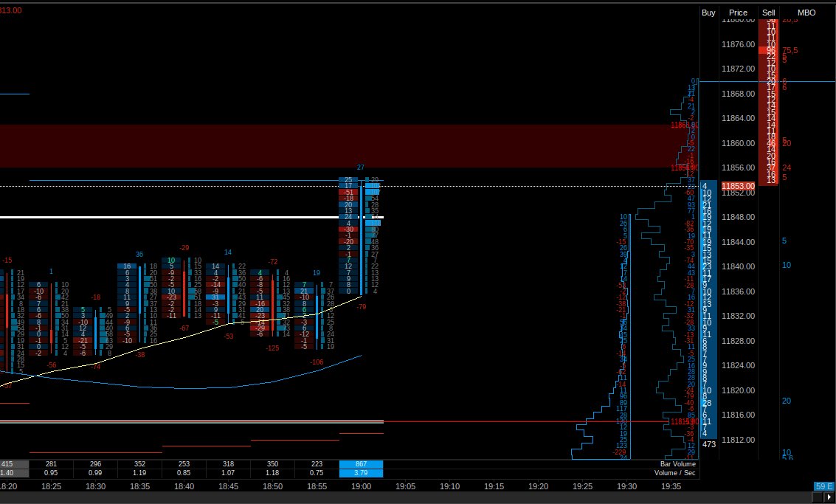Click the highlighted volume per second 3.79
Viewport: 836px width, 504px height.
pos(361,472)
